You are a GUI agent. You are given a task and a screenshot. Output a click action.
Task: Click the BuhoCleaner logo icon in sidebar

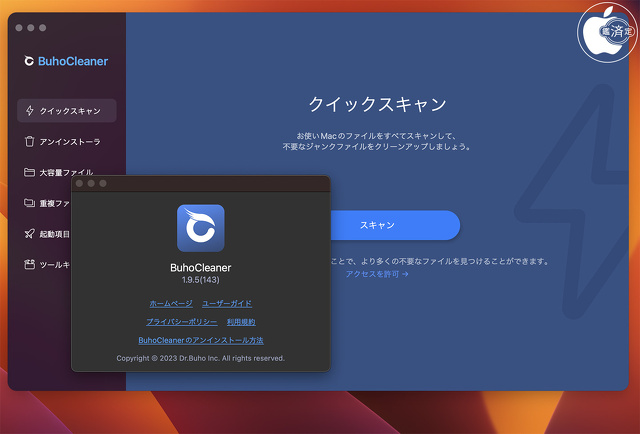(x=29, y=61)
